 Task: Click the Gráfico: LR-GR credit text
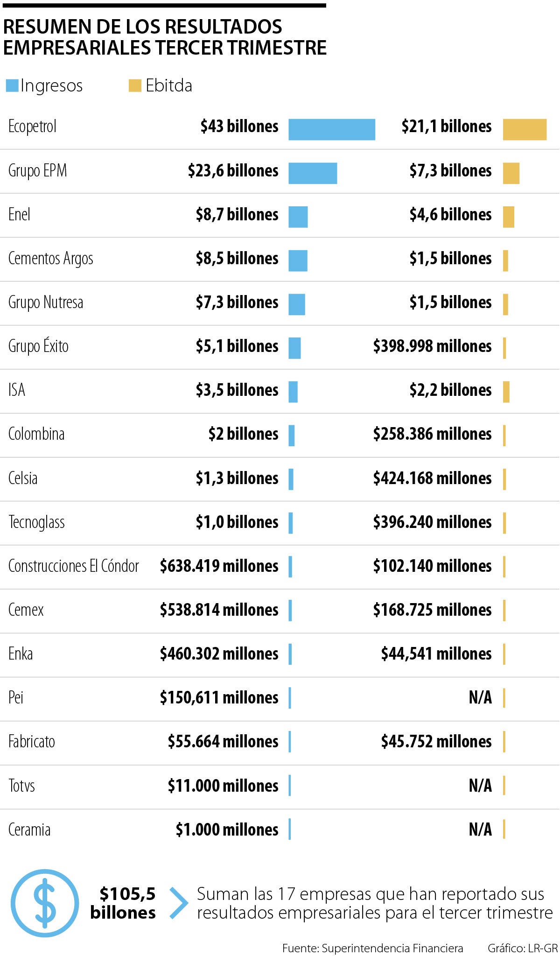pos(522,948)
